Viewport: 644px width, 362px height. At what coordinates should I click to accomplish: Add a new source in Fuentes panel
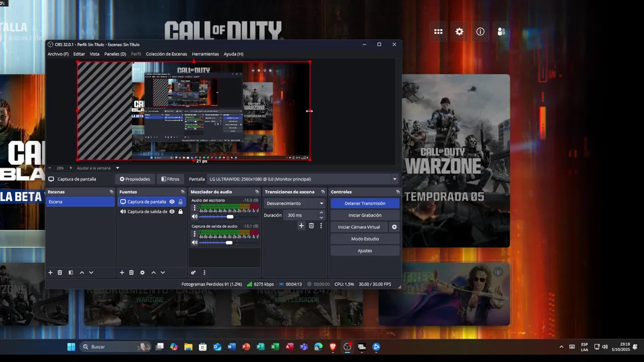(x=122, y=273)
